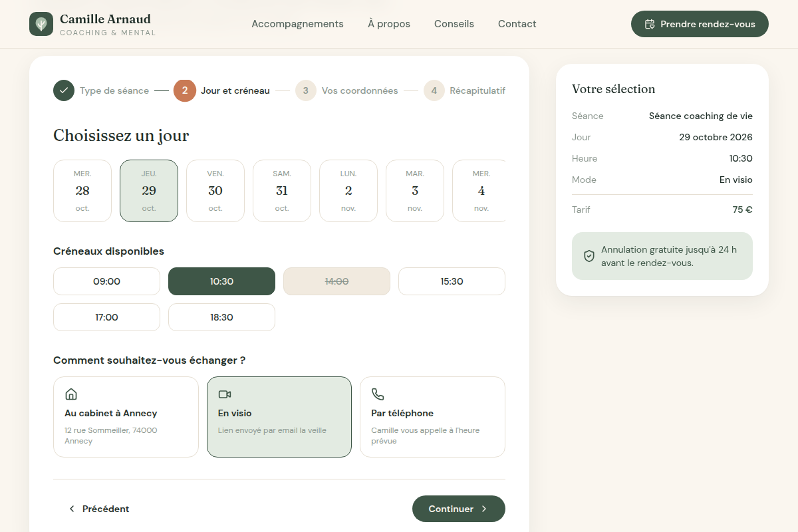Select Thursday 29 oct. day card
798x532 pixels.
pyautogui.click(x=149, y=191)
